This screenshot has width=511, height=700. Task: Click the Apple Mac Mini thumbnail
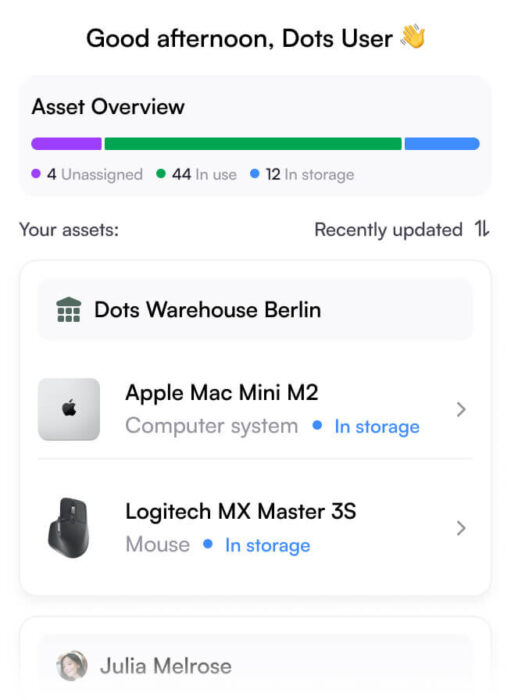click(x=69, y=409)
